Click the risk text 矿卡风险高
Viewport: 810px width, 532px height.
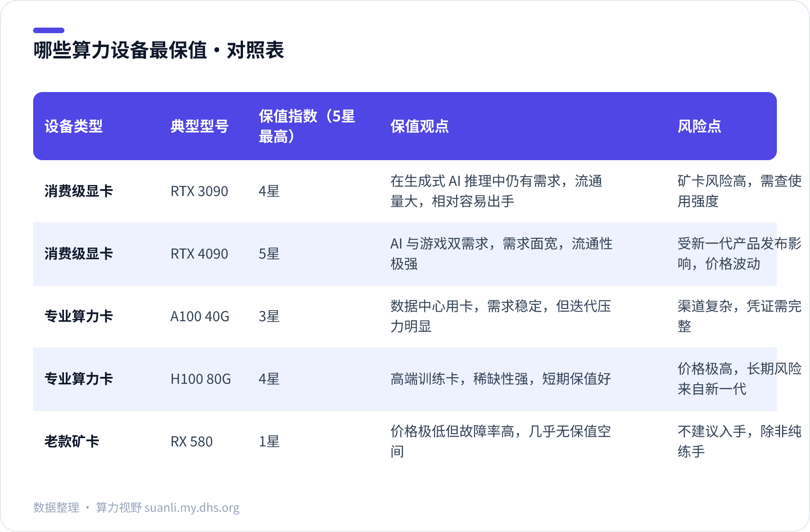[x=712, y=181]
